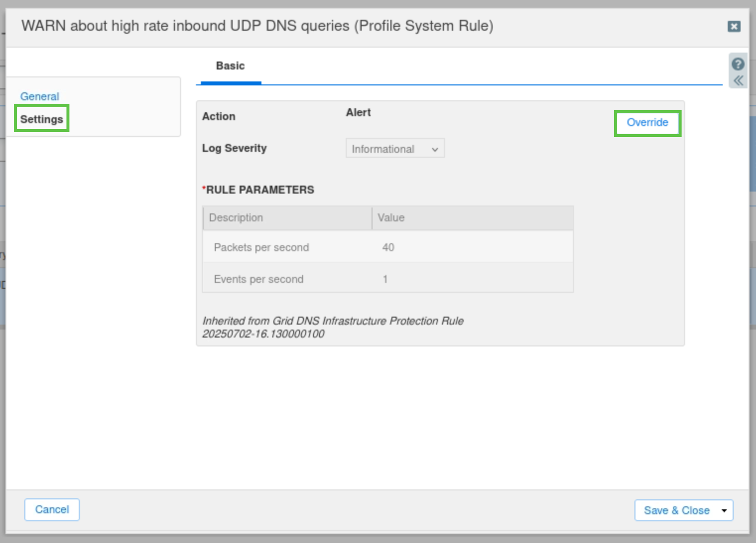The width and height of the screenshot is (756, 543).
Task: Select the Events per second row label
Action: (x=258, y=279)
